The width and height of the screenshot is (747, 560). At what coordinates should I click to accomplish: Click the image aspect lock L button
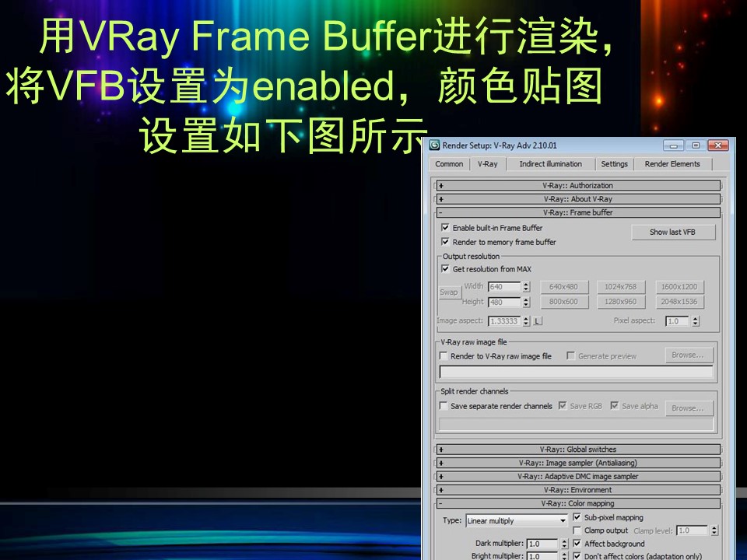[x=538, y=321]
